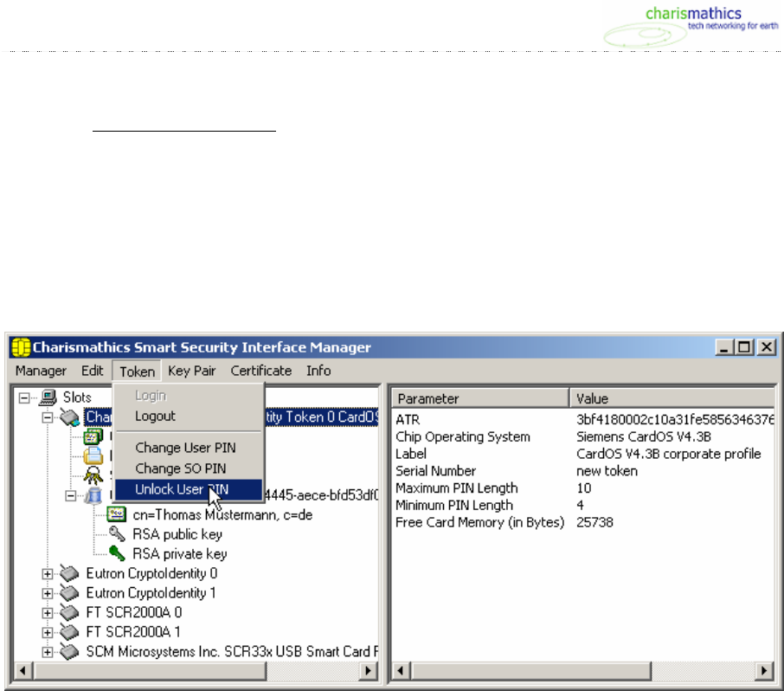Click the yellow printer-like icon in tree

click(93, 455)
